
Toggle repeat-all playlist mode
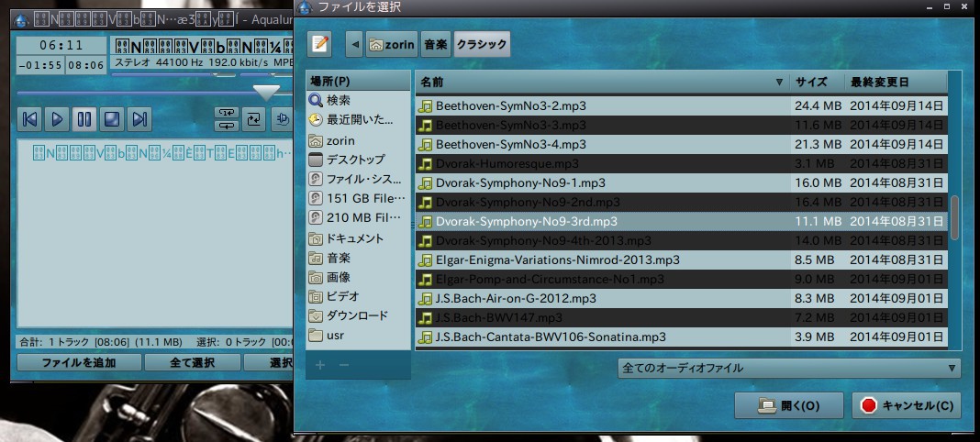[227, 126]
